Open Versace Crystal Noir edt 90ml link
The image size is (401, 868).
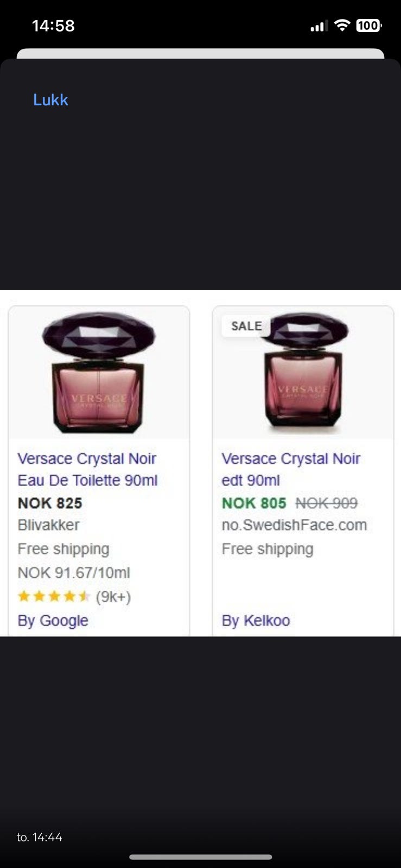pos(291,469)
